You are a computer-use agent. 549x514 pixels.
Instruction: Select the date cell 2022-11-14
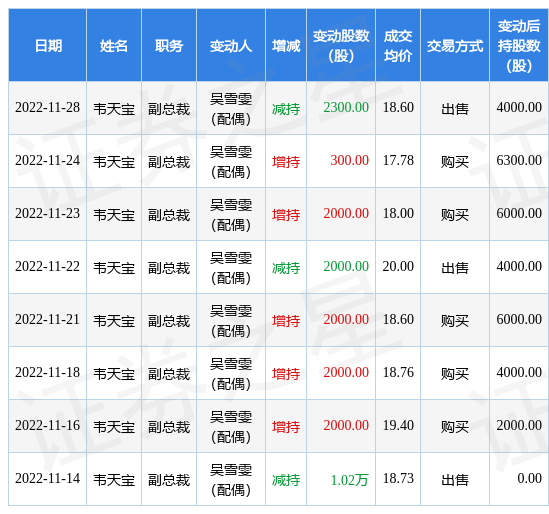pos(48,478)
